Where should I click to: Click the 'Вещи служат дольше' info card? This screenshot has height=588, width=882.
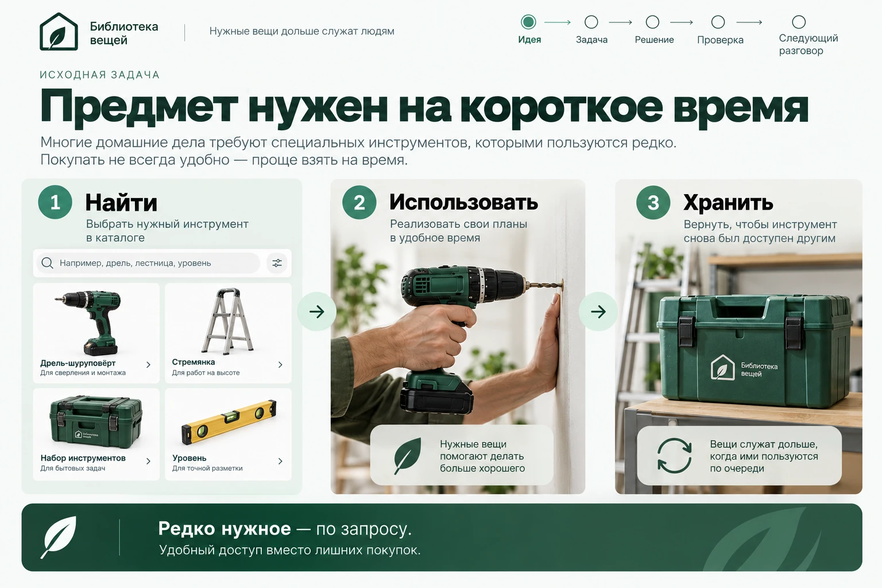(x=739, y=455)
